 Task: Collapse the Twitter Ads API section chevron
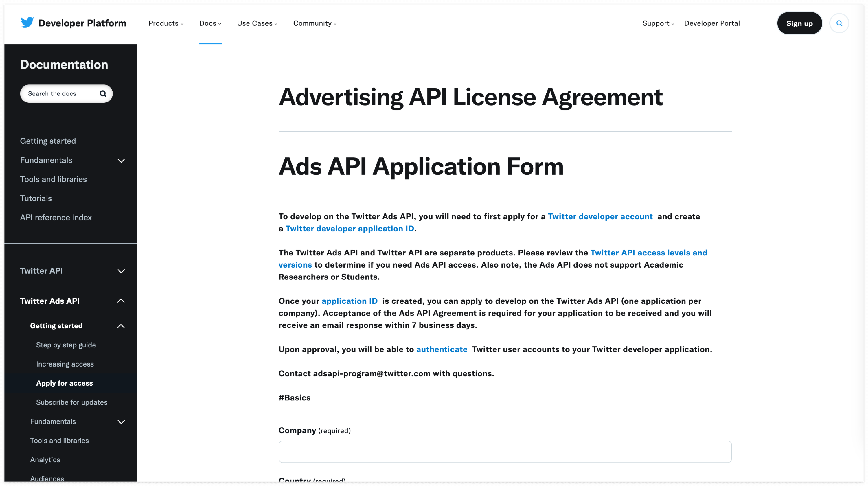121,301
